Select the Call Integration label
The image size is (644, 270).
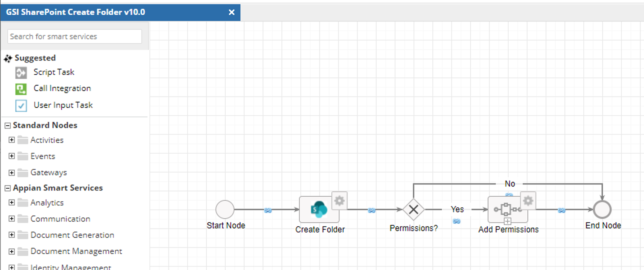tap(62, 88)
